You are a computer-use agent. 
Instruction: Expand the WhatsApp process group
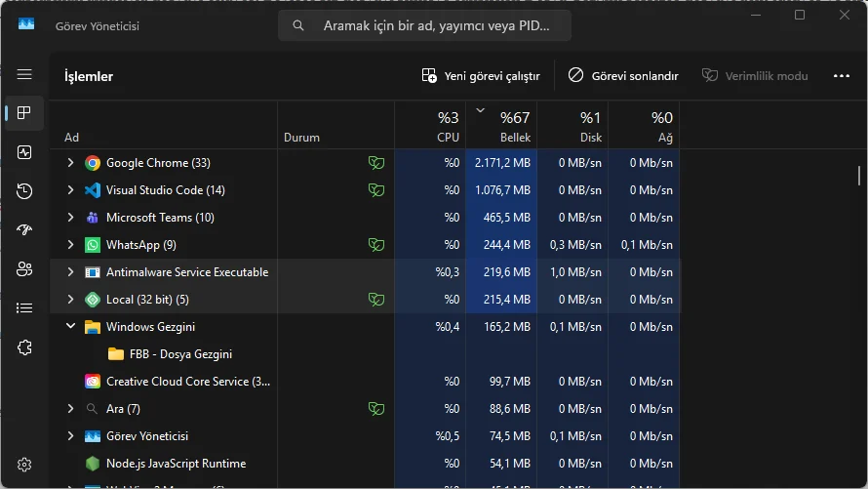(70, 245)
